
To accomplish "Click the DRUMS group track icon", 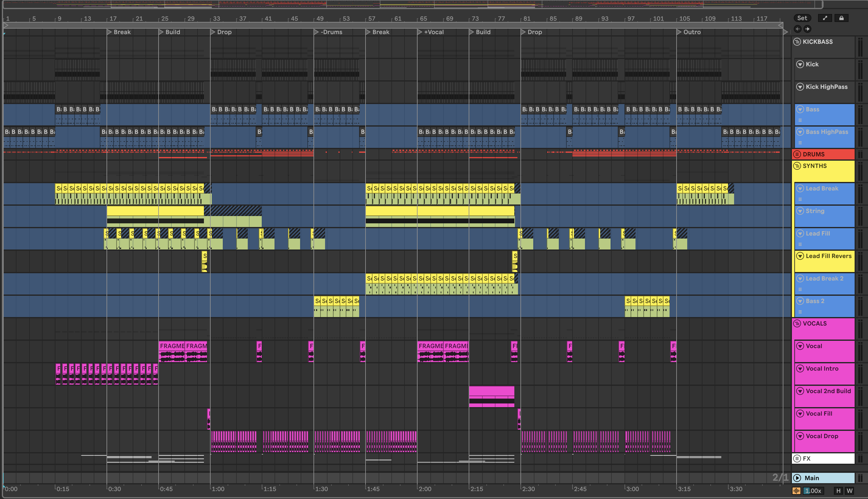I will point(797,154).
